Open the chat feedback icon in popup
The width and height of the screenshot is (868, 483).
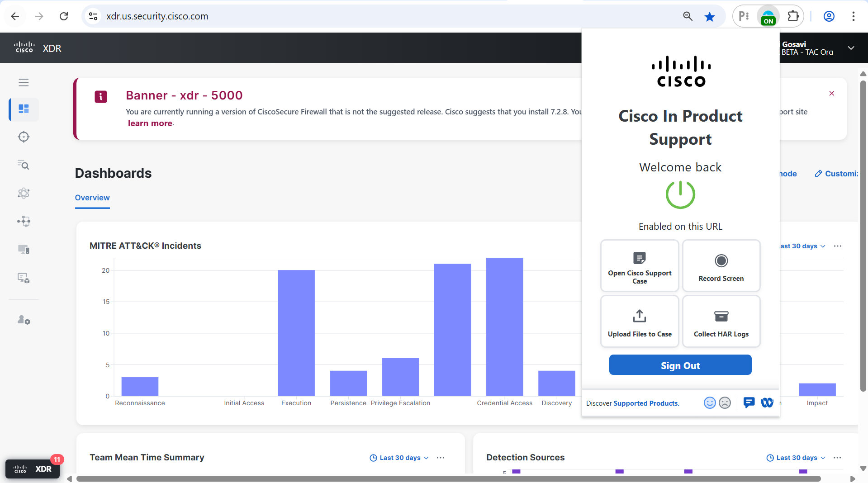tap(749, 402)
